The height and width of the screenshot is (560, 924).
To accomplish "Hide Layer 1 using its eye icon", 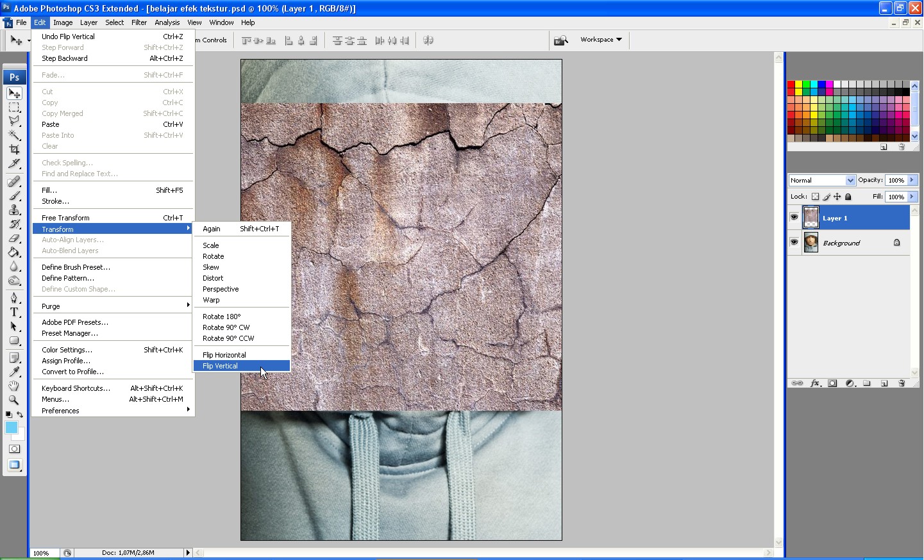I will 794,218.
